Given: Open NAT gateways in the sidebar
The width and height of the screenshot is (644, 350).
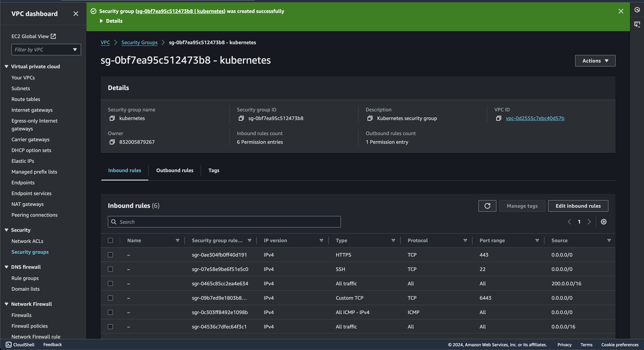Looking at the screenshot, I should pyautogui.click(x=28, y=204).
